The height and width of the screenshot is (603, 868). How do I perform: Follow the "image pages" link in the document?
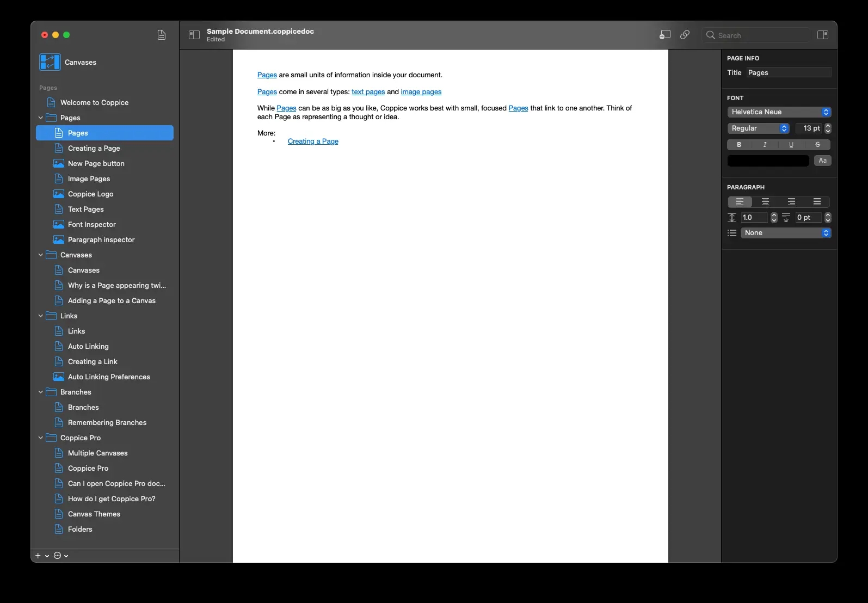[421, 92]
